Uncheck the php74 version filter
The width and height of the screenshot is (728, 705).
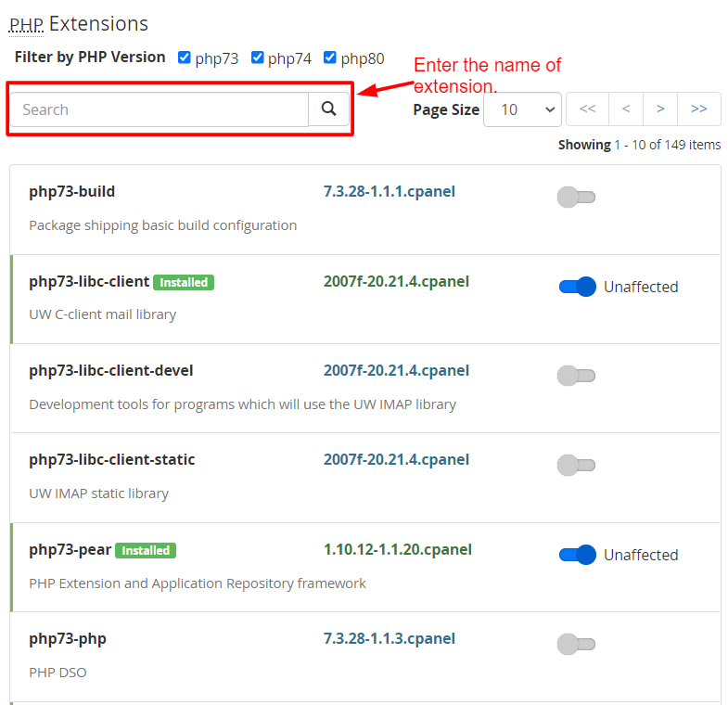coord(257,58)
